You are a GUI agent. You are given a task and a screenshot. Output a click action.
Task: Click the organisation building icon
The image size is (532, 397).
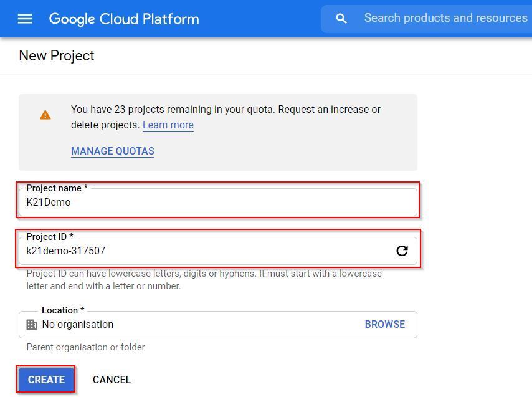tap(32, 325)
